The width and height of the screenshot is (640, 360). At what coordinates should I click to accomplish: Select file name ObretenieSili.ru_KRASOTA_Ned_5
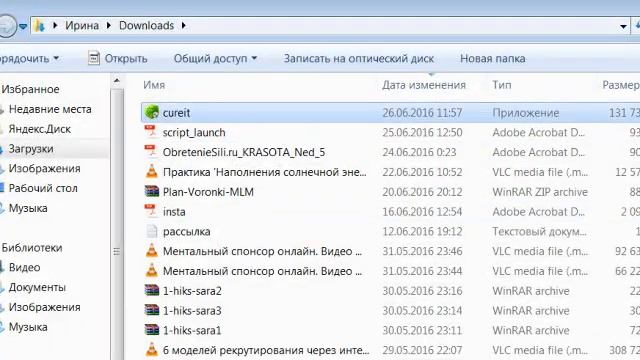[x=244, y=152]
